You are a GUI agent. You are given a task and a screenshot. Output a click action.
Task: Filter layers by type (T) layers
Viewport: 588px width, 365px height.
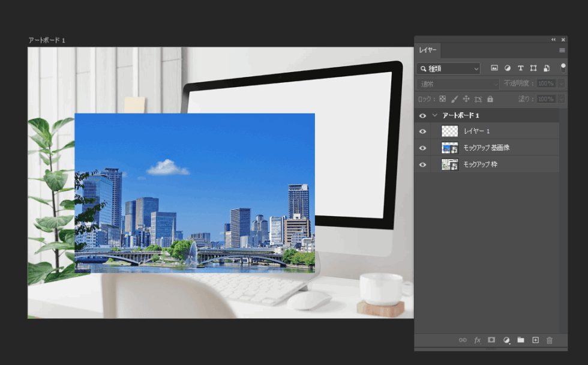click(x=520, y=68)
